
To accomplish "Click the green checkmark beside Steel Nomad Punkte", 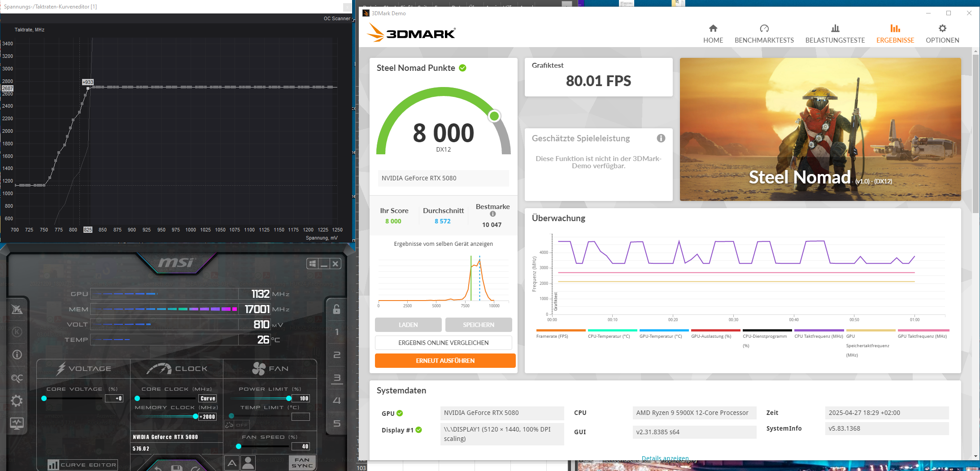I will [463, 68].
